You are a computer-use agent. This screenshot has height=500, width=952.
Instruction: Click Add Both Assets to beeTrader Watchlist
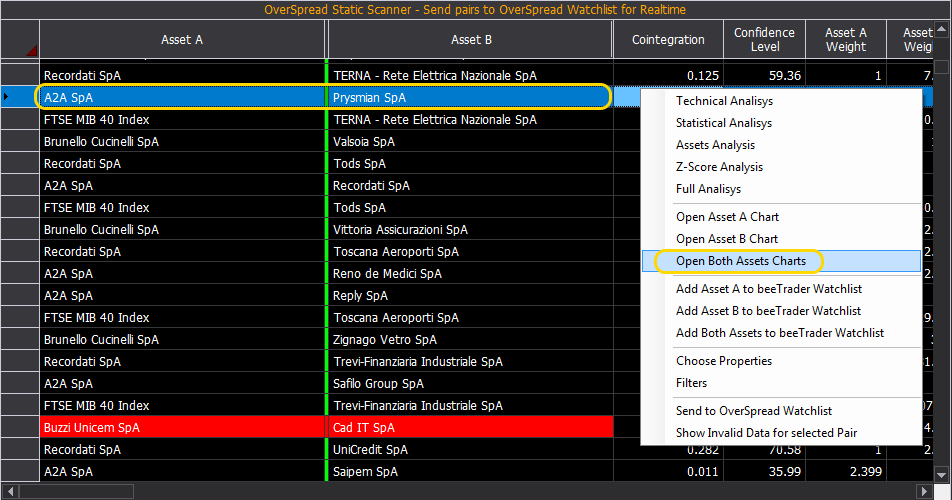tap(781, 333)
